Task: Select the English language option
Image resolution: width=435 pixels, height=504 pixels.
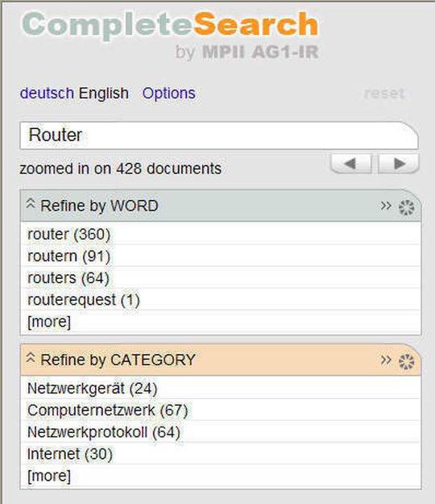Action: (104, 94)
